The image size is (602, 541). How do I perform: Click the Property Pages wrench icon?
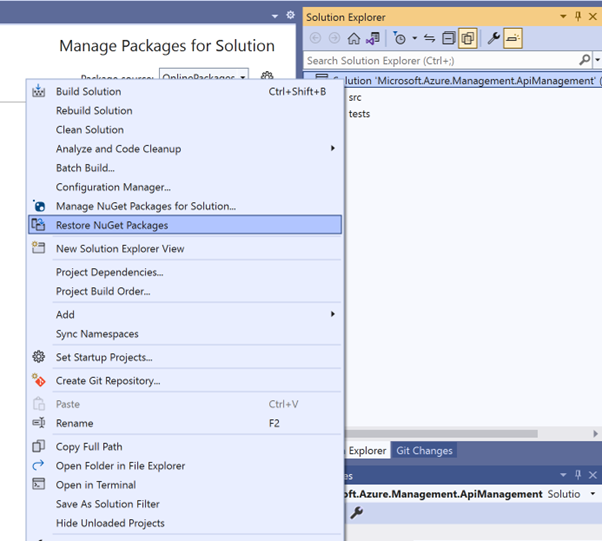pos(356,512)
